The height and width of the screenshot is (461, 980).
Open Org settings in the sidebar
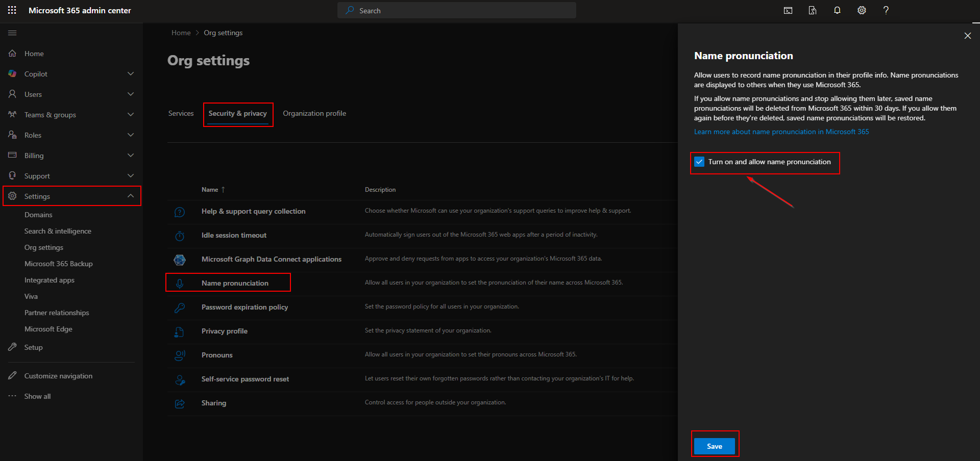coord(44,247)
